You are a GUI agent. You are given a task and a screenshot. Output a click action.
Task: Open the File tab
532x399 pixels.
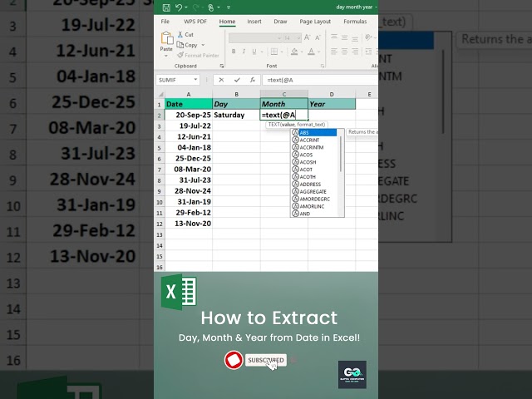tap(165, 22)
